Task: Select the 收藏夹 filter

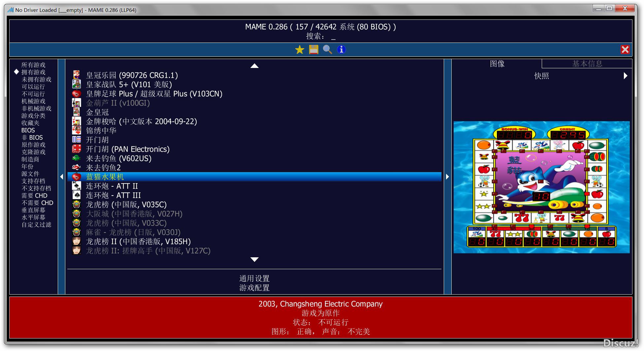Action: coord(30,123)
